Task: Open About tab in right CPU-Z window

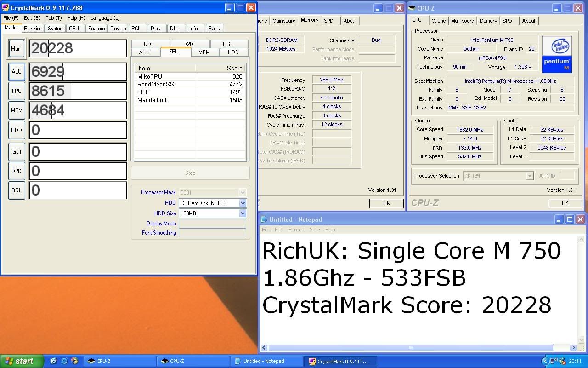Action: 529,21
